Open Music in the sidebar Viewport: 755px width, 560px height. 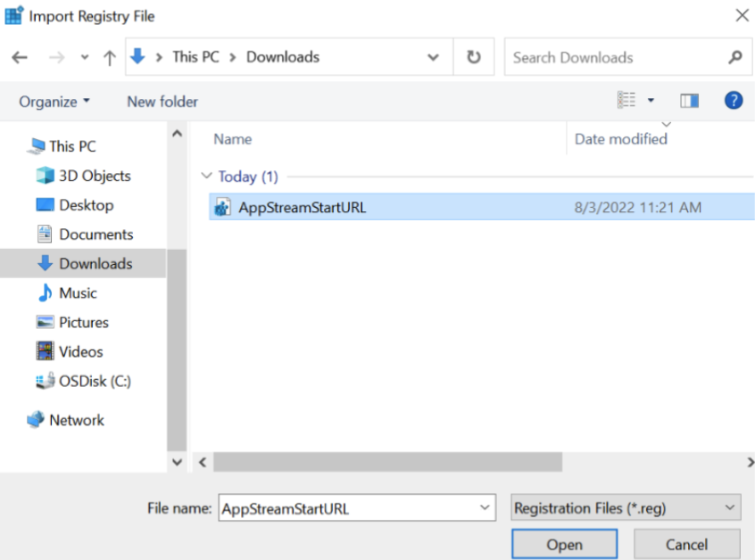click(78, 293)
